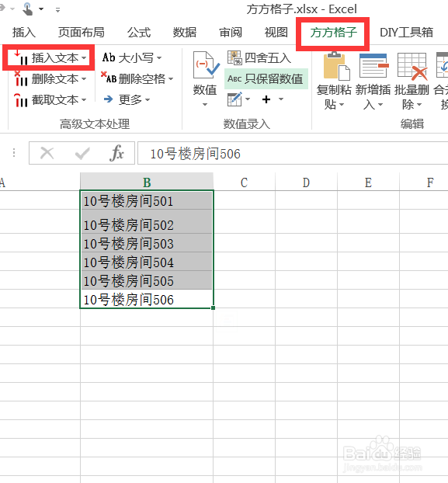The height and width of the screenshot is (483, 448).
Task: Open the 页面布局 ribbon tab
Action: coord(82,33)
